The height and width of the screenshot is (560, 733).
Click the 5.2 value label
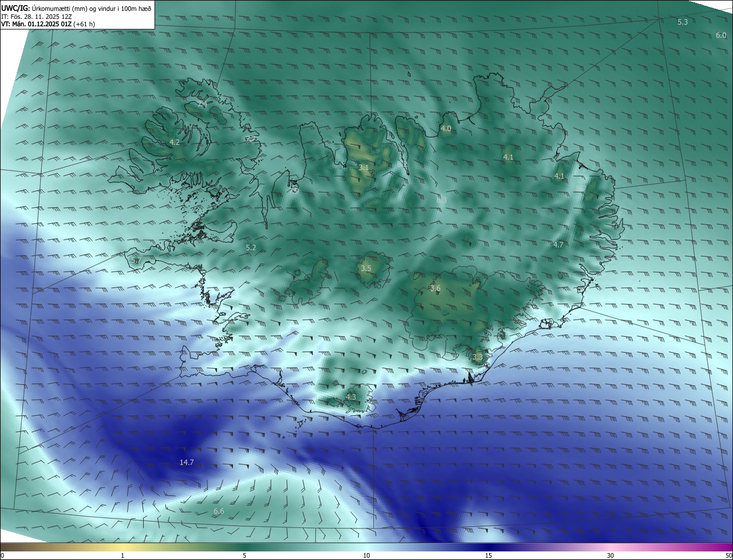[251, 248]
